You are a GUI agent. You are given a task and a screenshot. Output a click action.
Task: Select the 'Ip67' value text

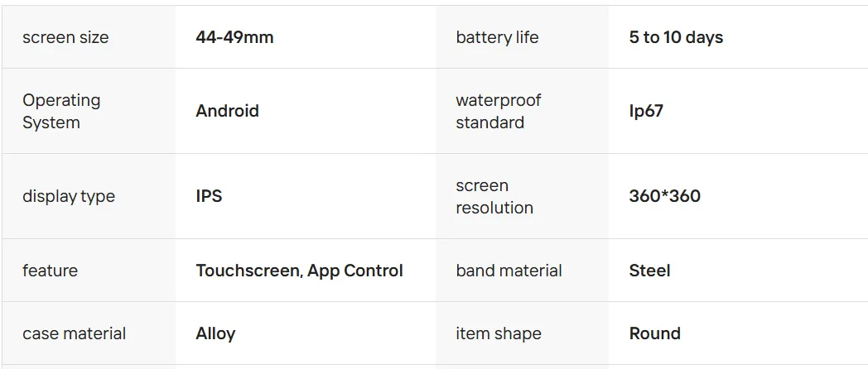click(x=646, y=111)
